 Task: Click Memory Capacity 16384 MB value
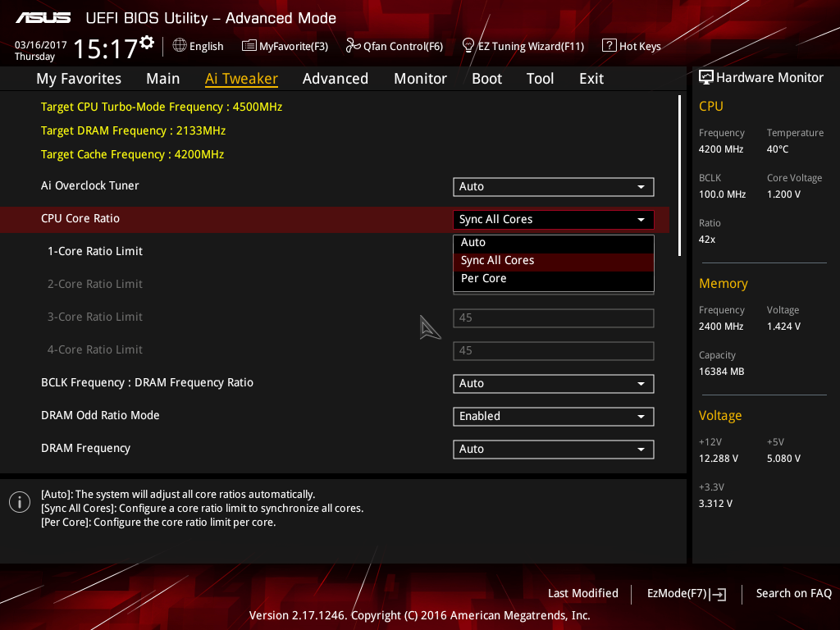pos(722,372)
